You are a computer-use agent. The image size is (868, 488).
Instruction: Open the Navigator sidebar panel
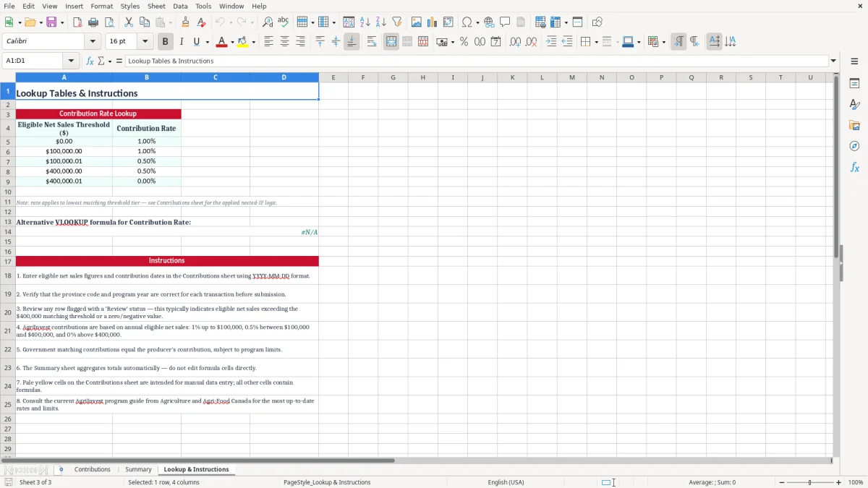click(854, 146)
